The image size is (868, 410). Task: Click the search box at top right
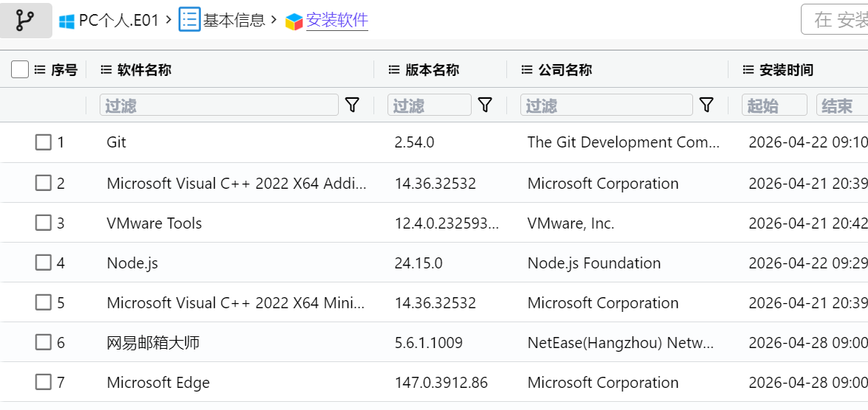click(x=835, y=20)
